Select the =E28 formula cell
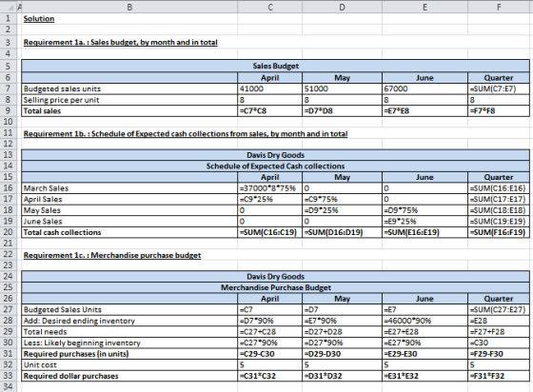Screen dimensions: 533x392 (499, 321)
